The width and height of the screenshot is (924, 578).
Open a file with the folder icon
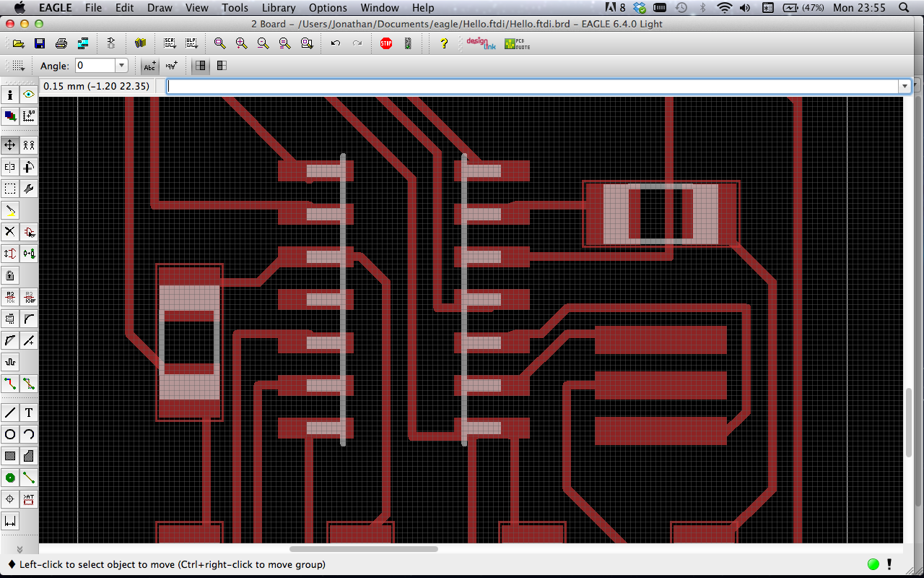19,43
